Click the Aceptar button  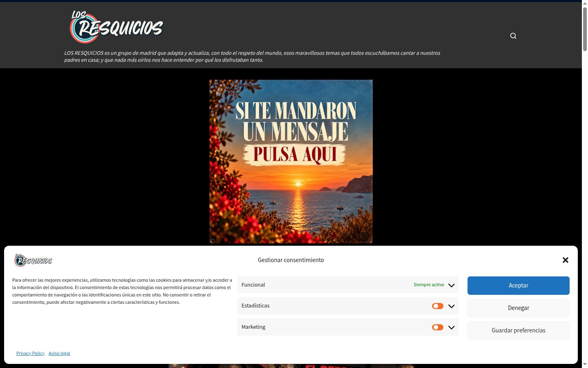[x=519, y=285]
